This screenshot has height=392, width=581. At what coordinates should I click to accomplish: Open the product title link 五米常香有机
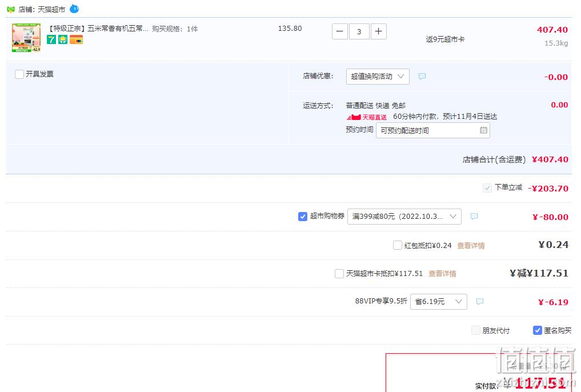(x=98, y=29)
